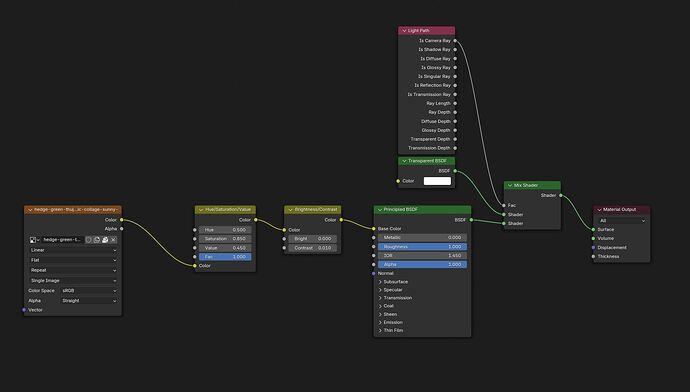The width and height of the screenshot is (690, 392).
Task: Click Transparent BSDF Color input socket
Action: point(398,181)
